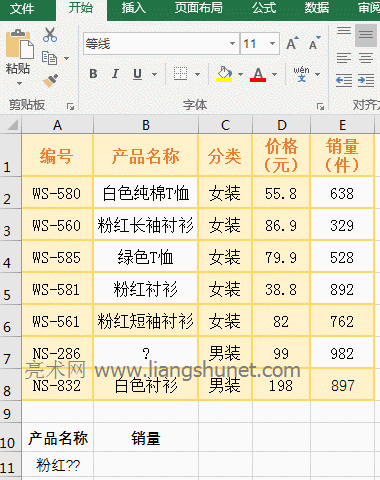This screenshot has height=480, width=380.
Task: Click sales cell 762
Action: 342,321
